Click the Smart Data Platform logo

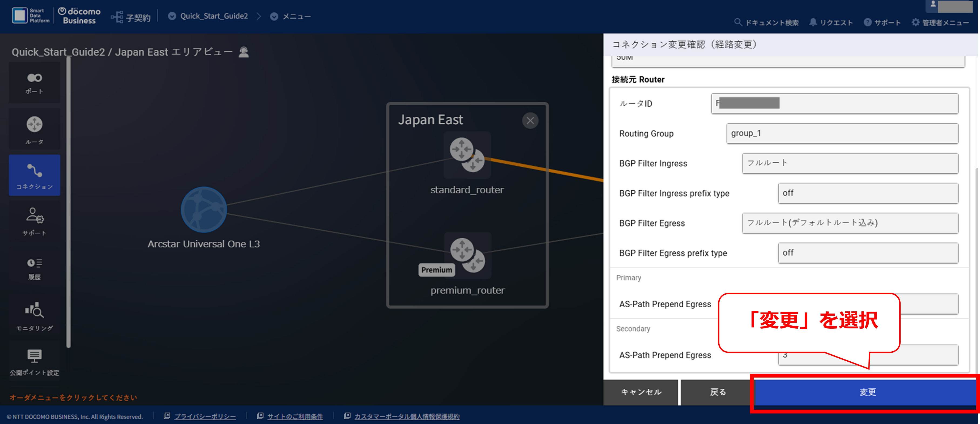tap(31, 16)
